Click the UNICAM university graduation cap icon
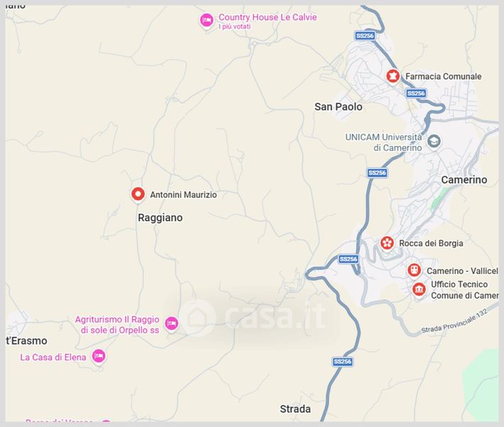 tap(434, 141)
